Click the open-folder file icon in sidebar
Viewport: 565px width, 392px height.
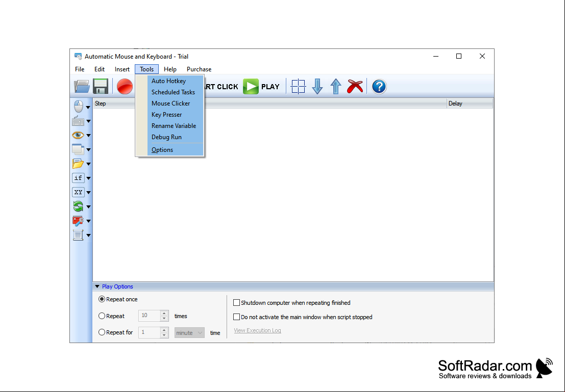78,164
